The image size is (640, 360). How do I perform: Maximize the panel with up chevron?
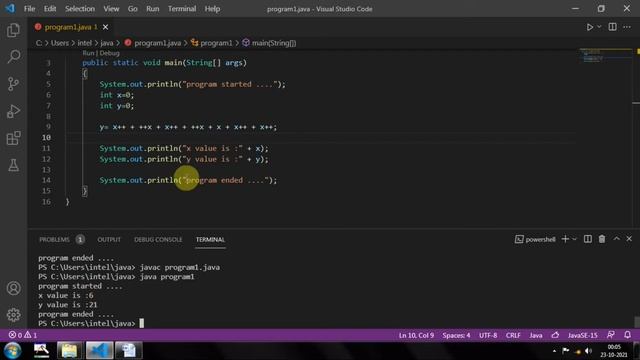click(616, 239)
